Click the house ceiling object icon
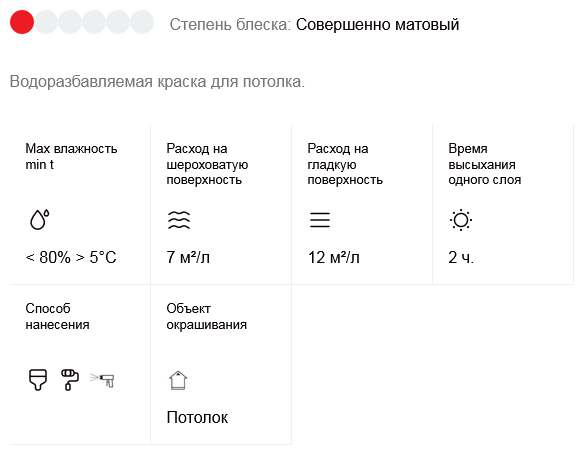 coord(178,380)
